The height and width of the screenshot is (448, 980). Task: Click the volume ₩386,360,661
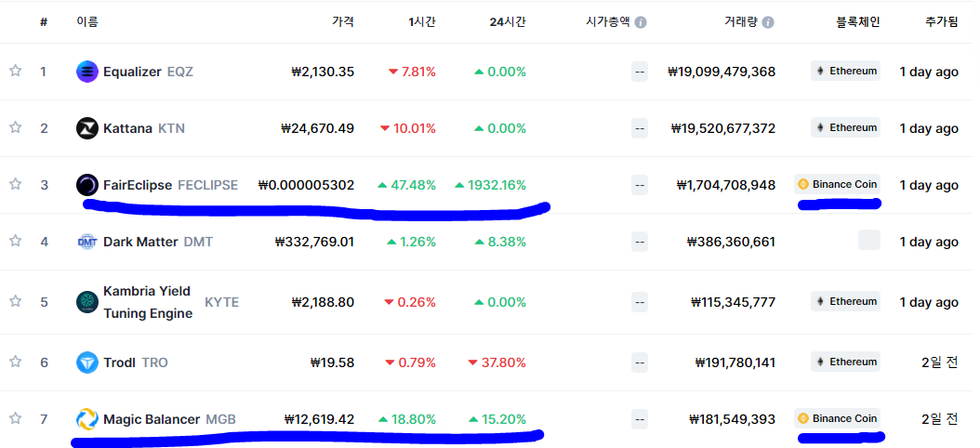[x=731, y=242]
